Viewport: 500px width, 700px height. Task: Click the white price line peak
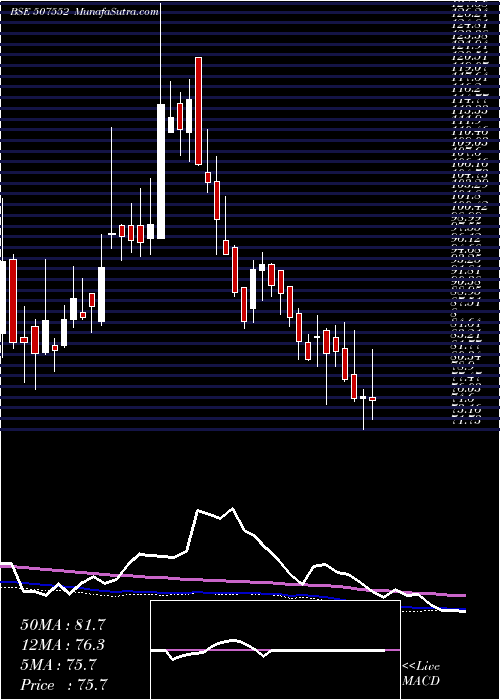tap(232, 508)
